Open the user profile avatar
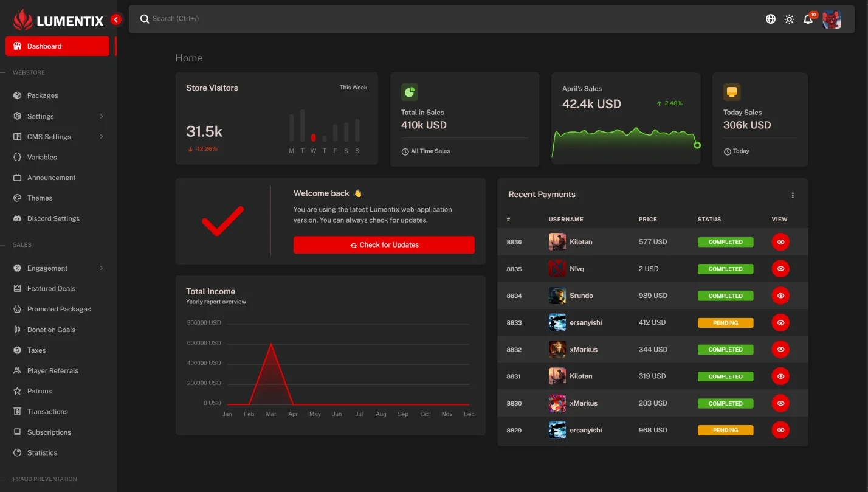This screenshot has width=868, height=492. [832, 19]
